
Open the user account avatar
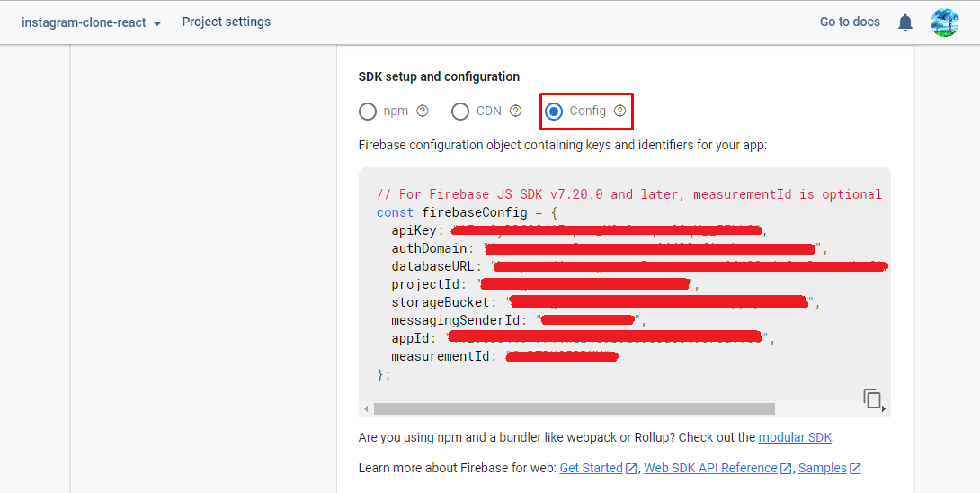tap(944, 22)
